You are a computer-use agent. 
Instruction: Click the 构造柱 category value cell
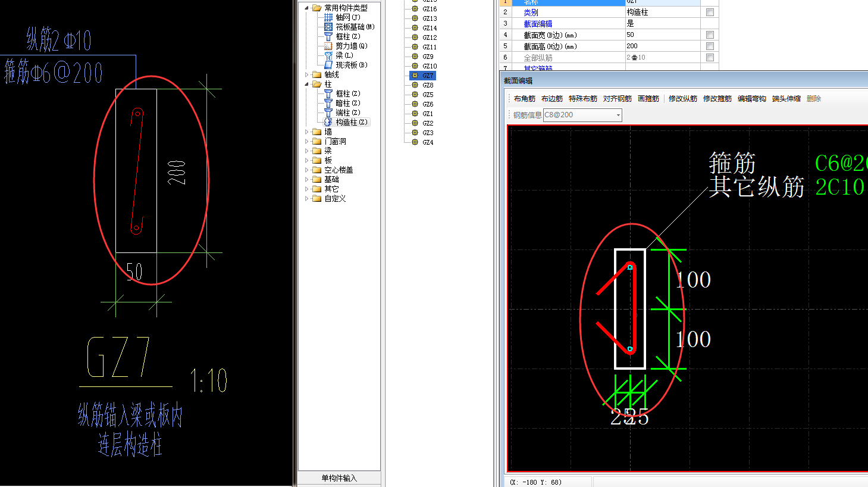point(663,12)
